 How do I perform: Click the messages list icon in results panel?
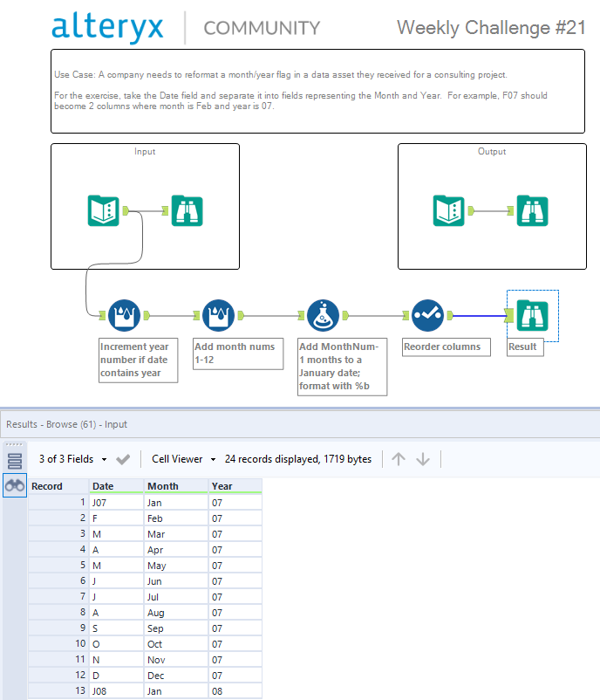[15, 461]
